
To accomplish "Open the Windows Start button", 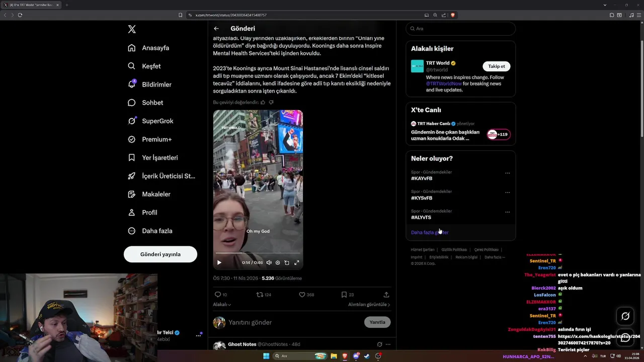I will (x=266, y=356).
